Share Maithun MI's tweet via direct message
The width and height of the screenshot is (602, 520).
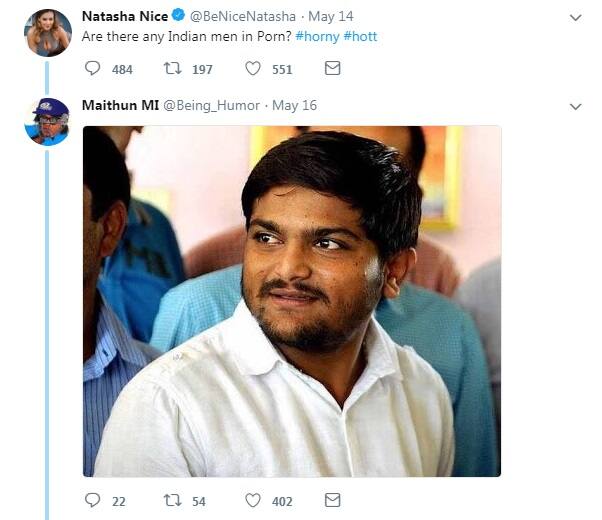pos(333,500)
